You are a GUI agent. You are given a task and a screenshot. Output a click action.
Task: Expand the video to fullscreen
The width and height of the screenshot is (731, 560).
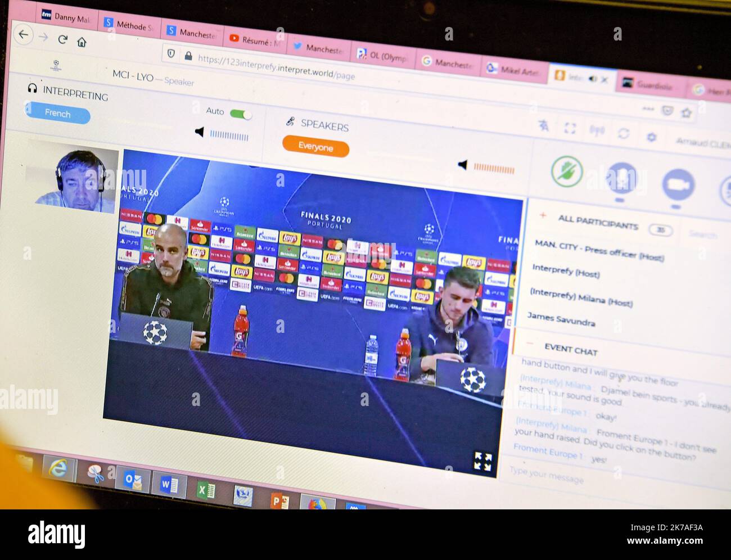[x=482, y=461]
